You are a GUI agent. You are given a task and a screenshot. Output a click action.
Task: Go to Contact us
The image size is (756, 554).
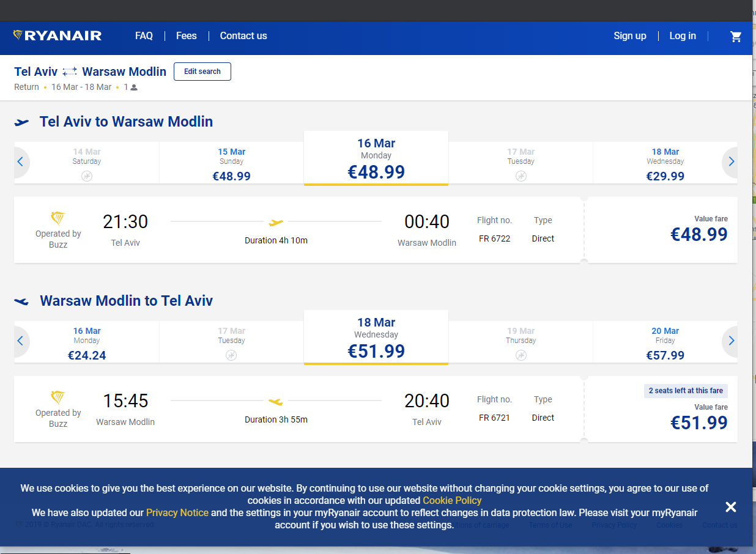[x=243, y=36]
